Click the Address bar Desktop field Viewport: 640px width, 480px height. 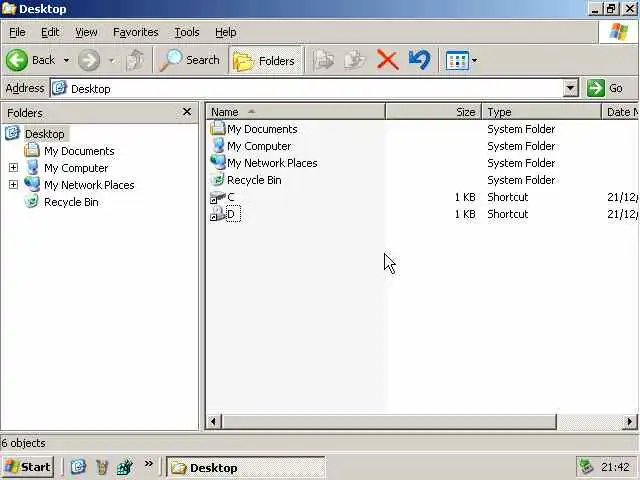pyautogui.click(x=306, y=88)
